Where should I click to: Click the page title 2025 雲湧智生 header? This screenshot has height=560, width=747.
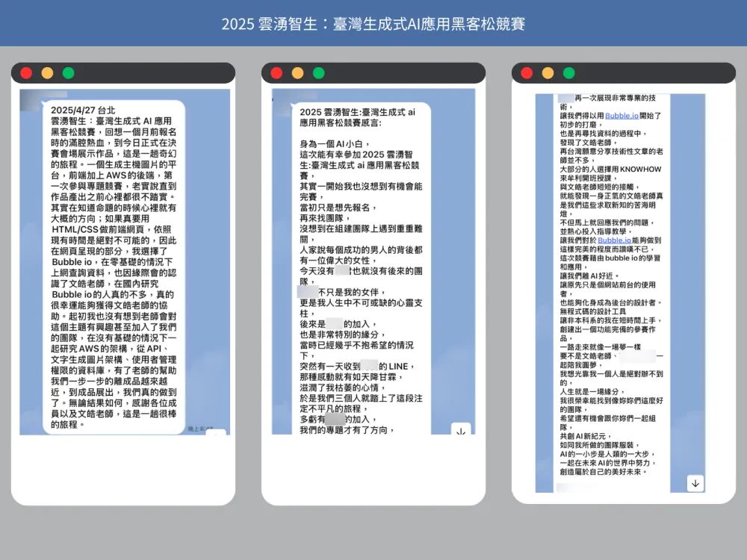(x=373, y=24)
